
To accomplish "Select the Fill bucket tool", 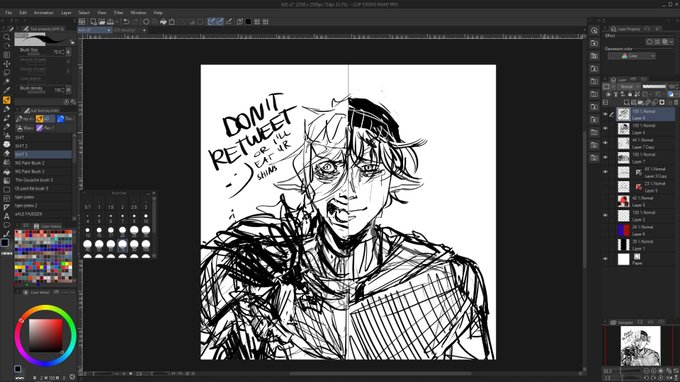I will 7,171.
